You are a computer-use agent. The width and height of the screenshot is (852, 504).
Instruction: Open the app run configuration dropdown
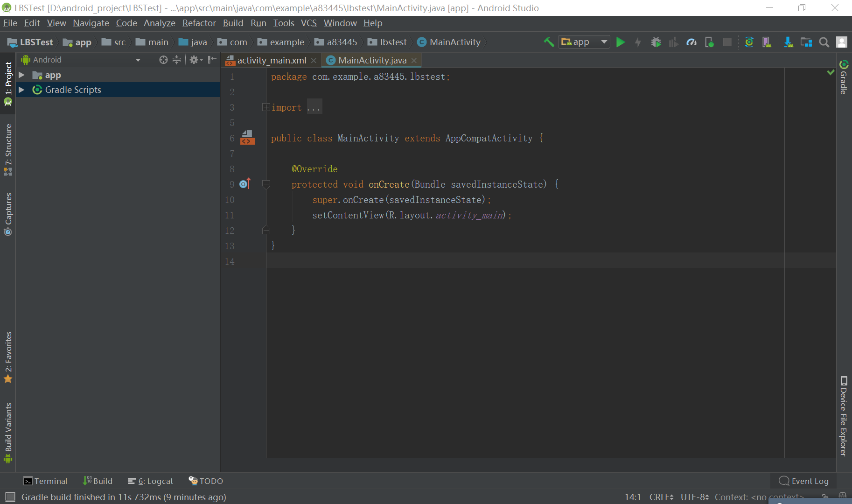coord(584,42)
